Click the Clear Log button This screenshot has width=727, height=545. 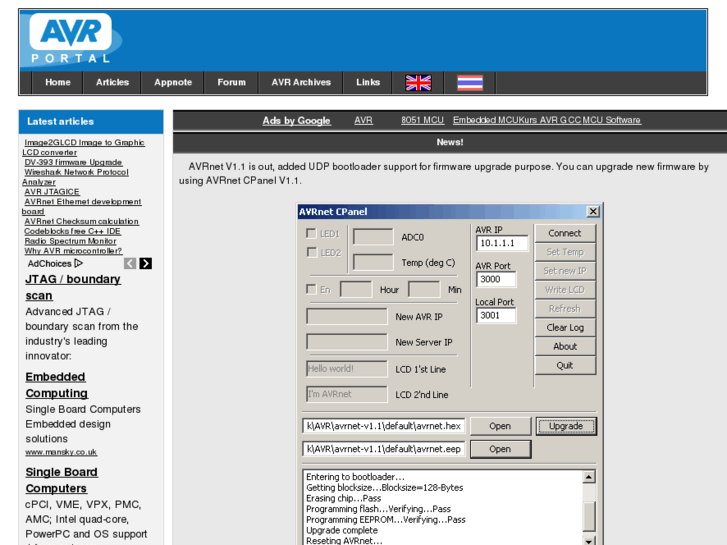click(x=565, y=327)
